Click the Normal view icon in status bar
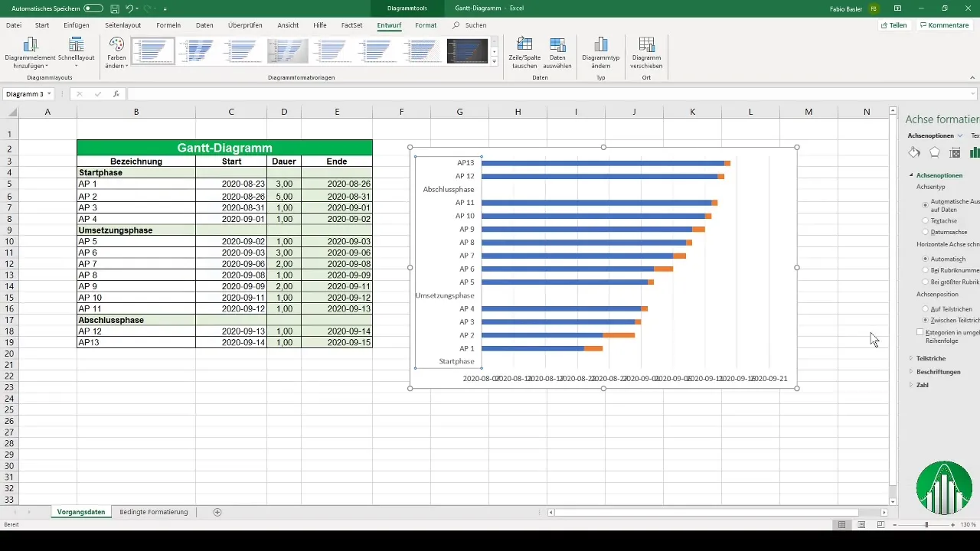The width and height of the screenshot is (980, 551). coord(841,525)
